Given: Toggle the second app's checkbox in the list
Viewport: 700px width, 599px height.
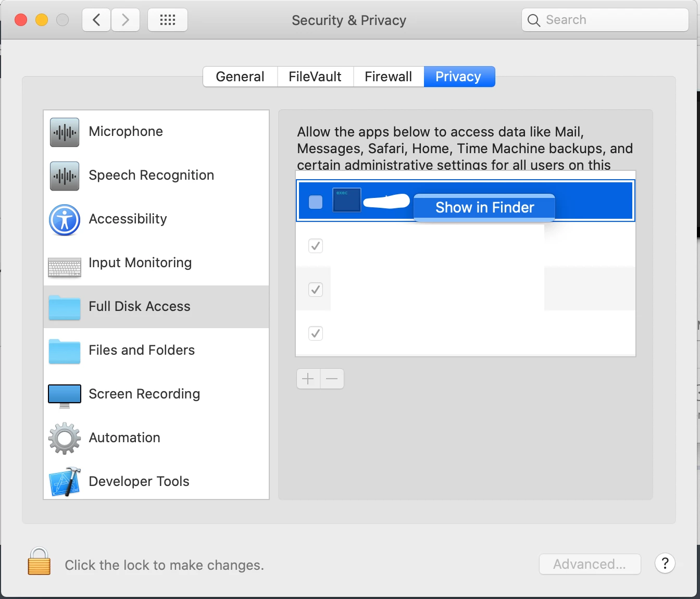Looking at the screenshot, I should point(316,246).
